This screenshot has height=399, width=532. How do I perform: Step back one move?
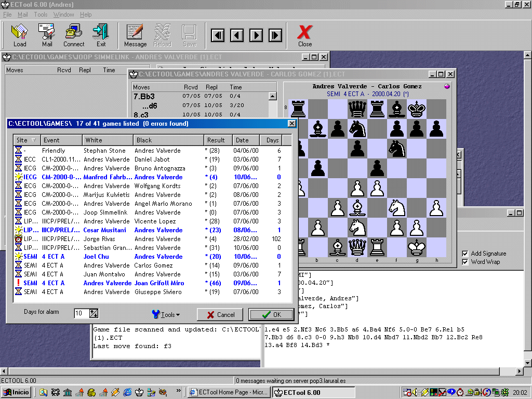[237, 35]
